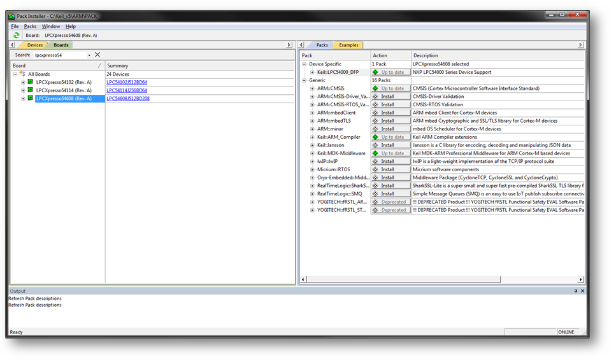Collapse the Device Specific group
Screen dimensions: 616x364
[x=304, y=64]
